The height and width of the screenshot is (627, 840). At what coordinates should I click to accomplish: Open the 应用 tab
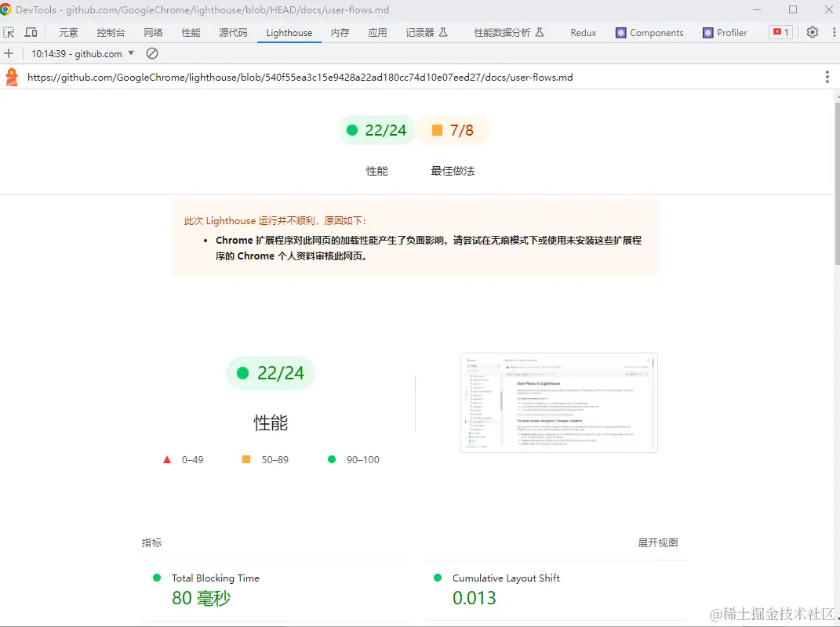coord(377,33)
